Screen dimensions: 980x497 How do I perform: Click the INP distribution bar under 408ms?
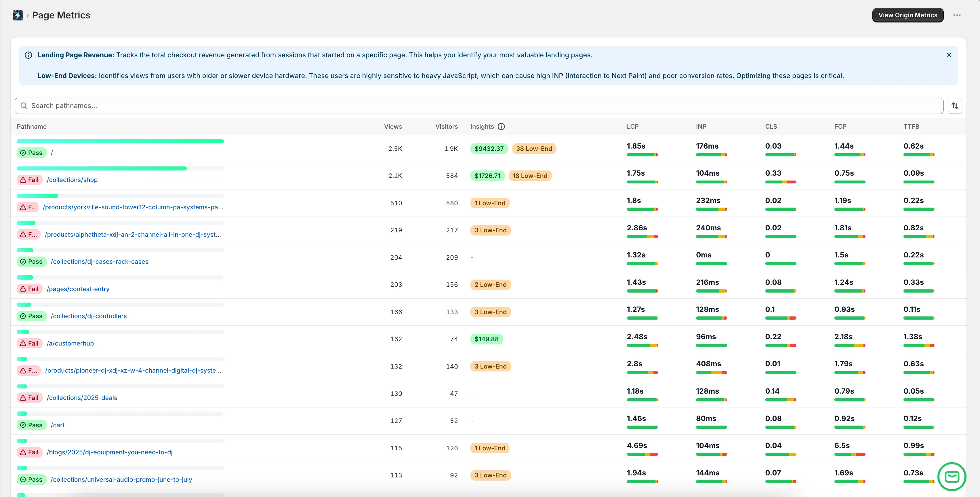click(712, 373)
